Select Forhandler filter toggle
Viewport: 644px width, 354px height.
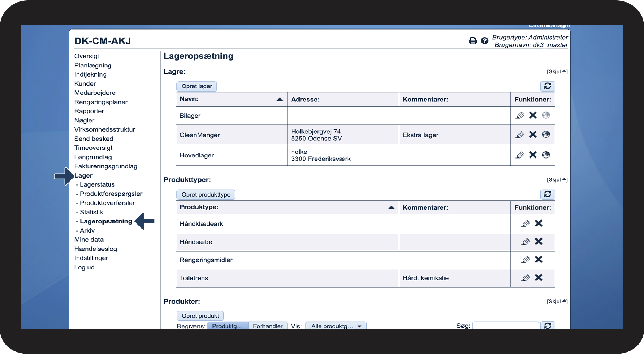[268, 326]
